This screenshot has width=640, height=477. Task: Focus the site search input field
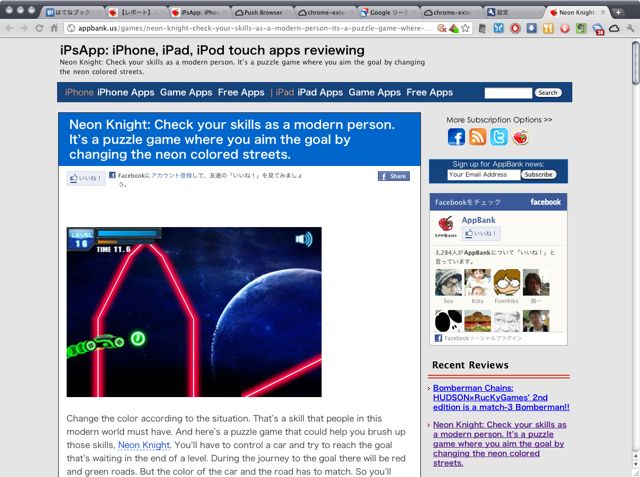pos(508,93)
